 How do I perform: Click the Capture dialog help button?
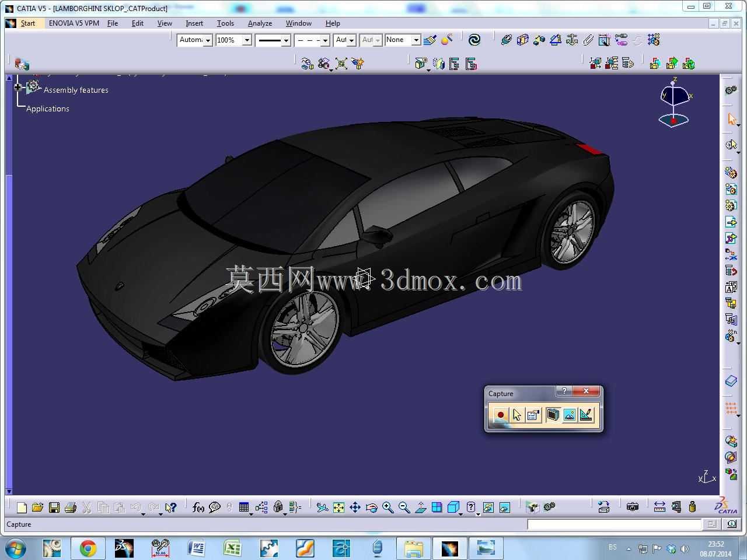564,391
